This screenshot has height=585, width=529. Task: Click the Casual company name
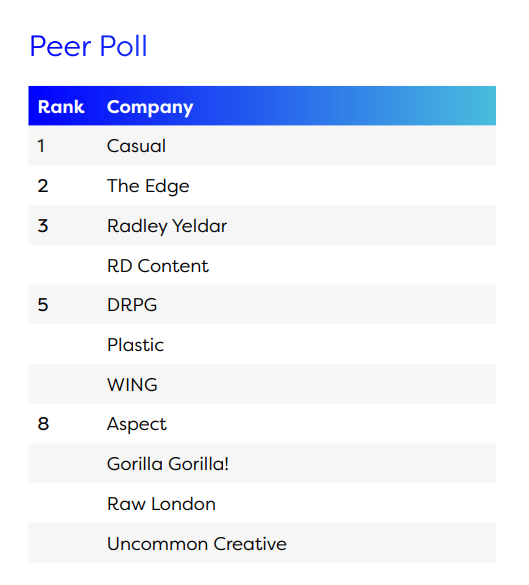[x=136, y=146]
